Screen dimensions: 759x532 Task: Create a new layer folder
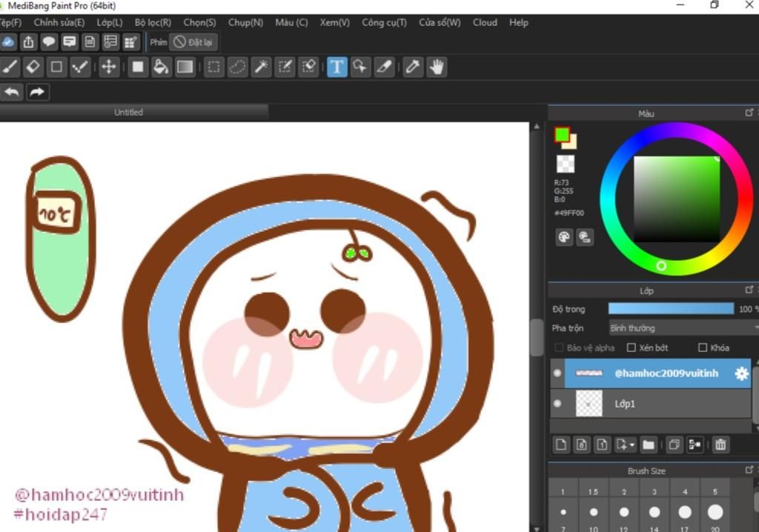coord(648,445)
